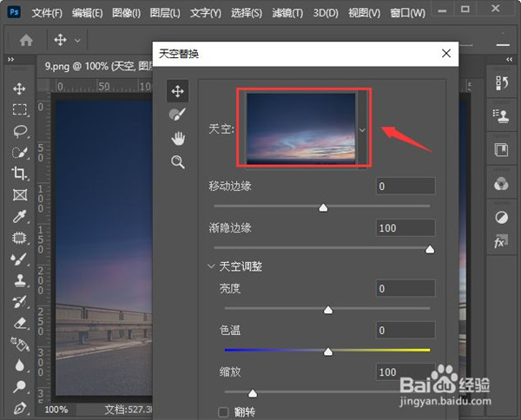This screenshot has height=420, width=521.
Task: Choose the Sky Brush tool in dialog
Action: [x=177, y=114]
